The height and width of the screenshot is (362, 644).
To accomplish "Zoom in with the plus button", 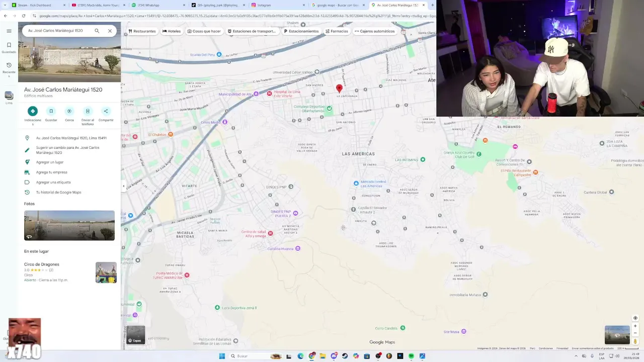I will coord(635,326).
